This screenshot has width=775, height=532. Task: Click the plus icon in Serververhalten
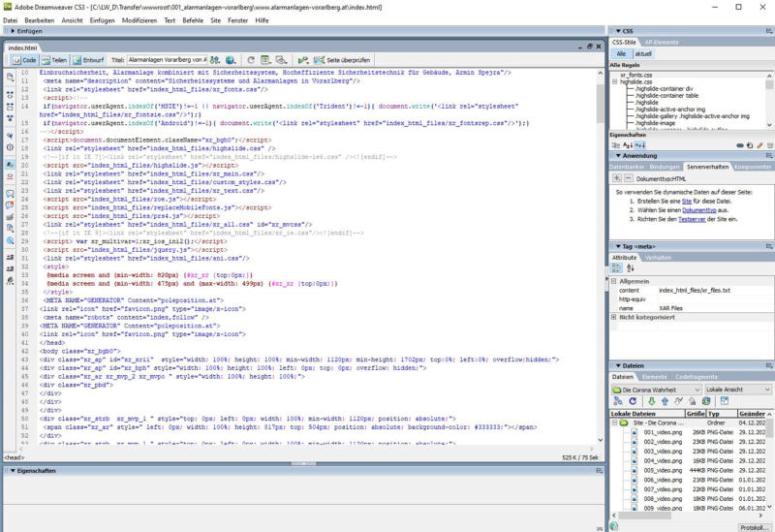coord(616,178)
